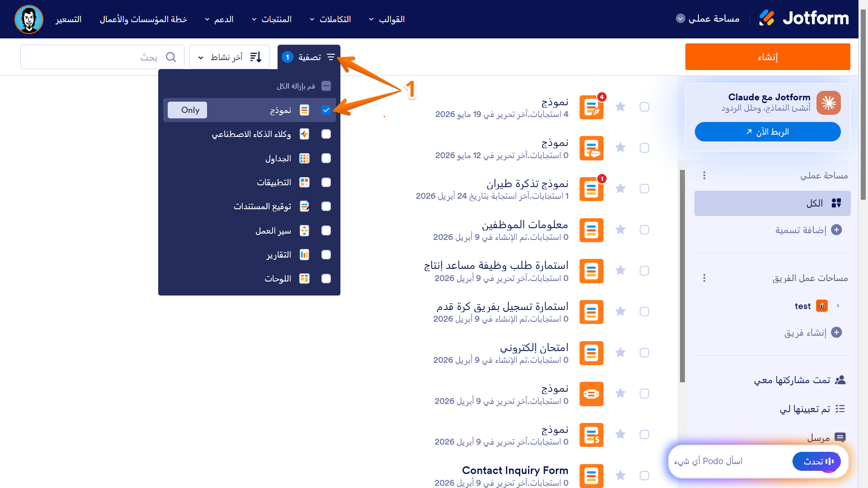
Task: Star the معلومات الموظفين form
Action: [x=620, y=230]
